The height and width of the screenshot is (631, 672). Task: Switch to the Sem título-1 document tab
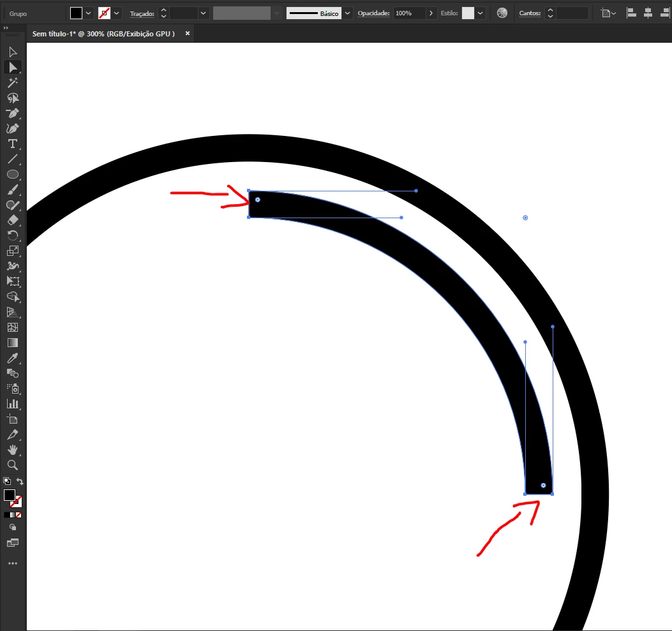pos(103,34)
